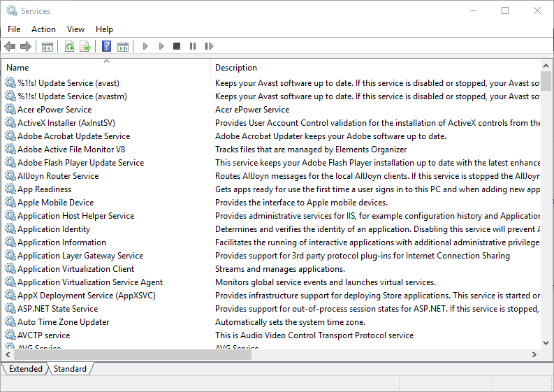
Task: Click the Forward arrow toolbar icon
Action: tap(26, 46)
